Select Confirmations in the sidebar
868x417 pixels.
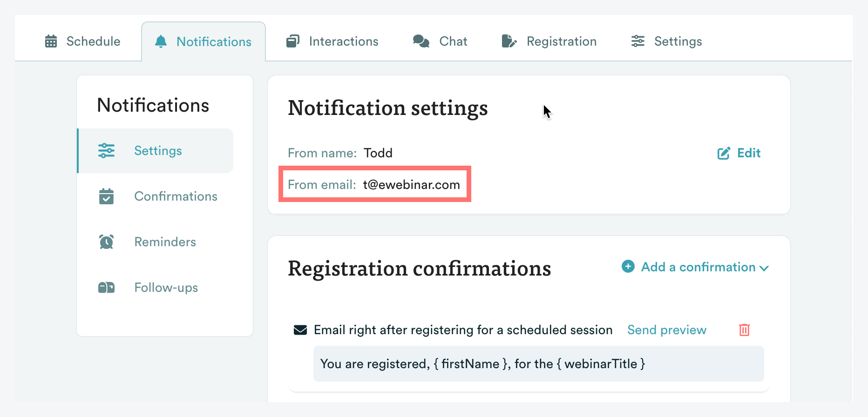point(176,196)
